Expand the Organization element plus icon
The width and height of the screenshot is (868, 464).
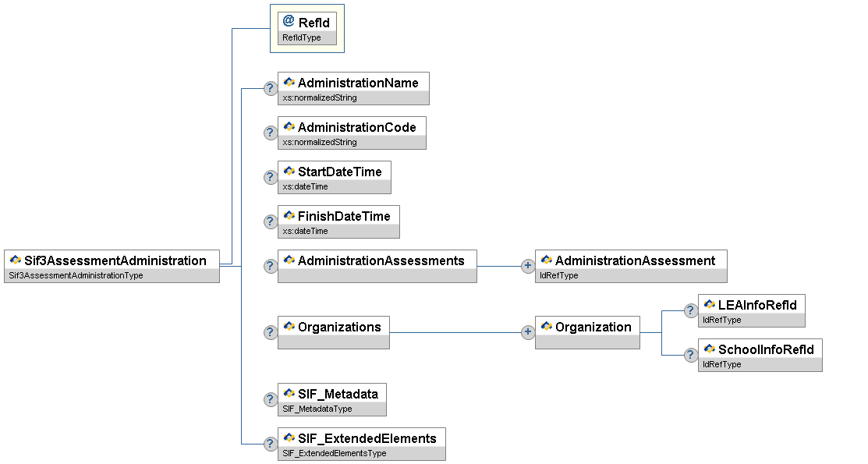[528, 332]
